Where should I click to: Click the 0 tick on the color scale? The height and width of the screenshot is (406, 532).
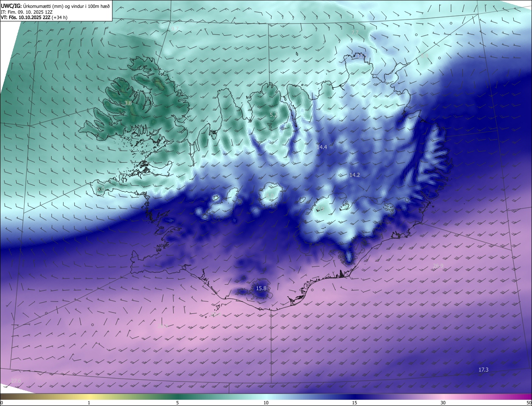tap(2, 403)
